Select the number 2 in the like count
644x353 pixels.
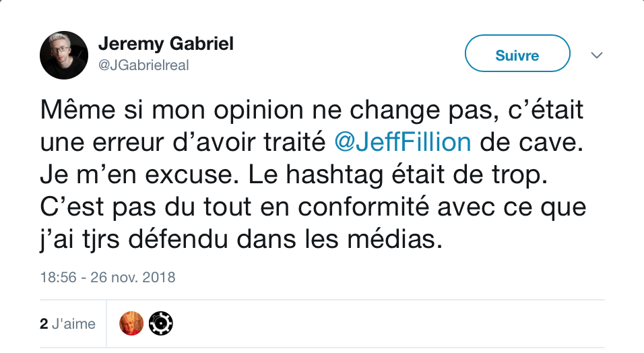coord(44,324)
